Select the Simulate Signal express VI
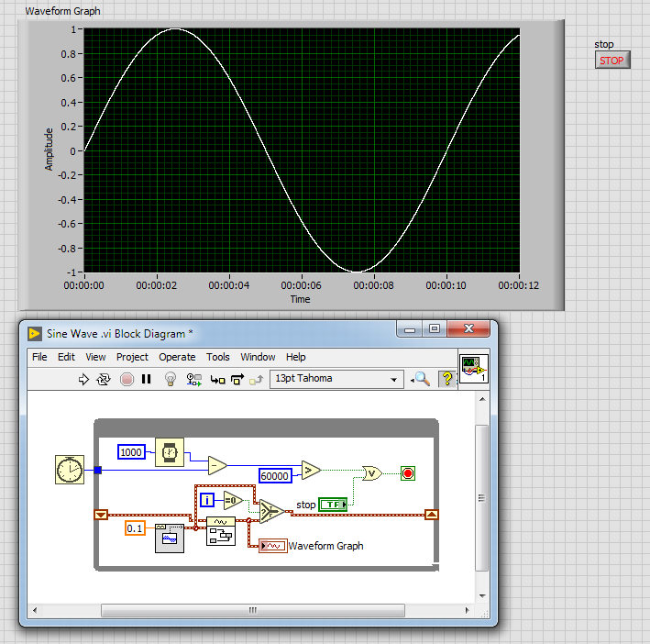This screenshot has height=644, width=650. coord(170,539)
